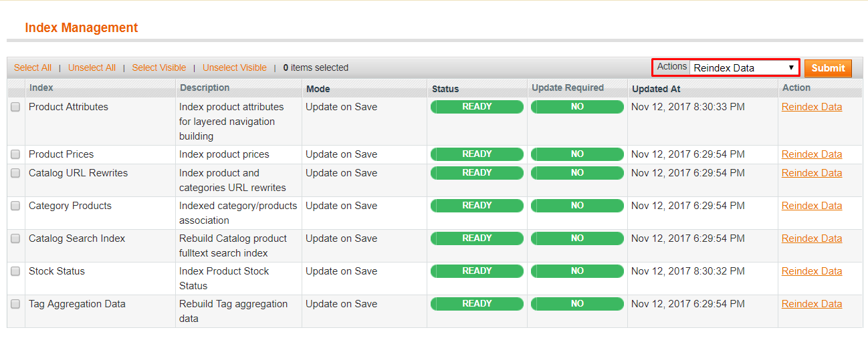The image size is (868, 344).
Task: Select the Catalog URL Rewrites checkbox
Action: [15, 173]
